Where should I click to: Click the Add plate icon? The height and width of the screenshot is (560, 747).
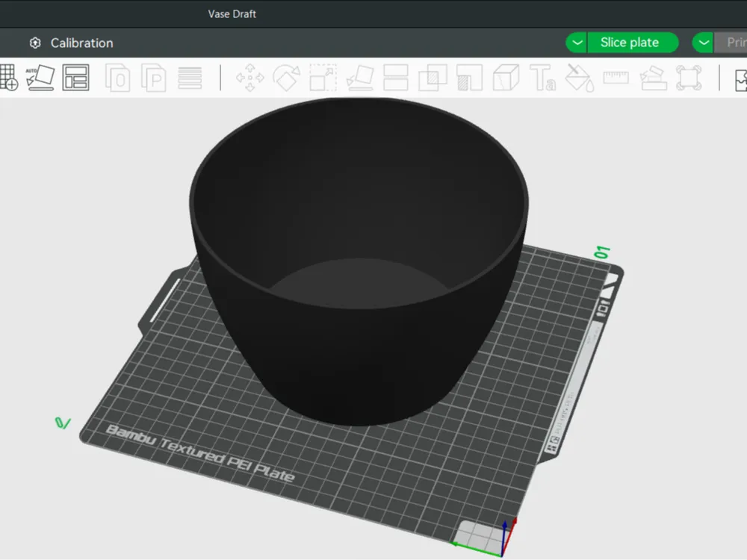8,77
